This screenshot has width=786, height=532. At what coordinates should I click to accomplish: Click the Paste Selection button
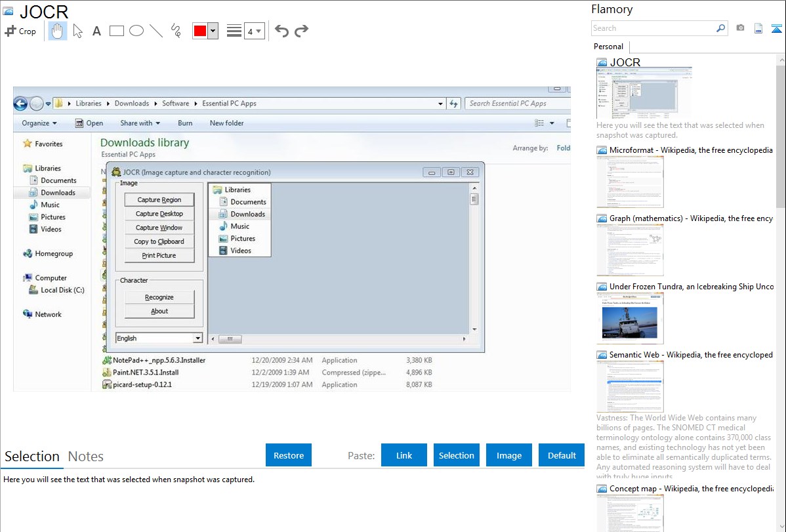point(456,455)
